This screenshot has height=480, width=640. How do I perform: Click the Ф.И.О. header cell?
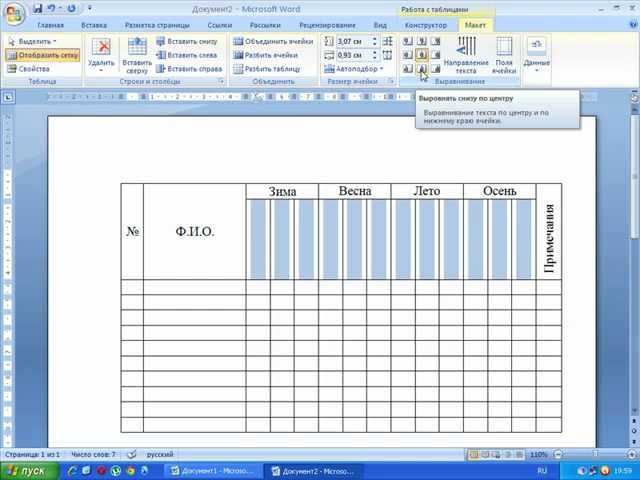pyautogui.click(x=195, y=232)
